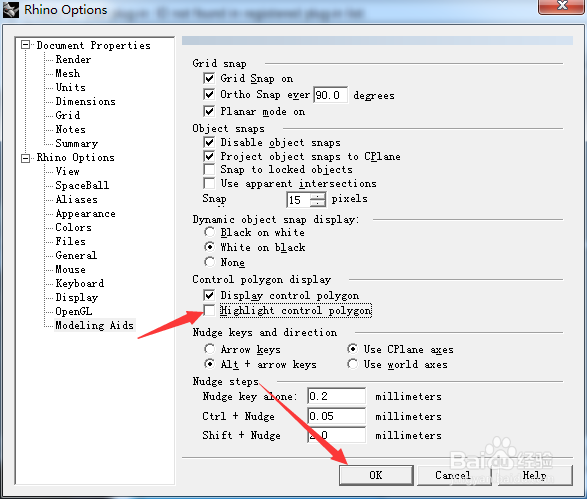Collapse the Document Properties tree node

25,45
